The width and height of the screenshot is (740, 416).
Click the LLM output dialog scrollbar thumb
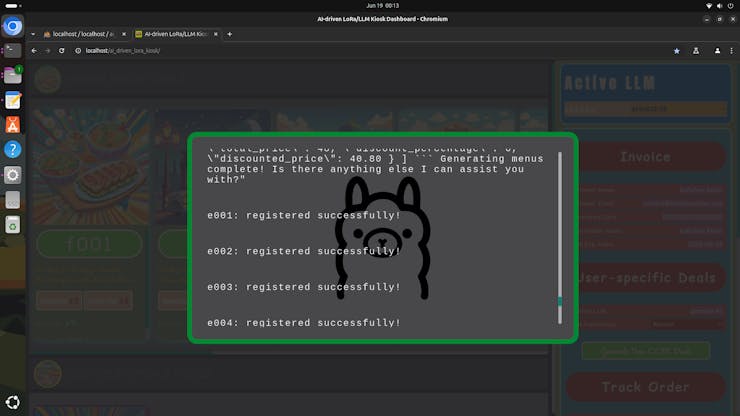[x=560, y=301]
